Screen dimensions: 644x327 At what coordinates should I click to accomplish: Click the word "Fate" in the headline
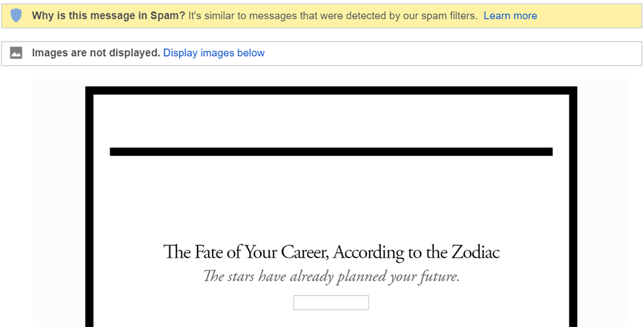pyautogui.click(x=205, y=252)
